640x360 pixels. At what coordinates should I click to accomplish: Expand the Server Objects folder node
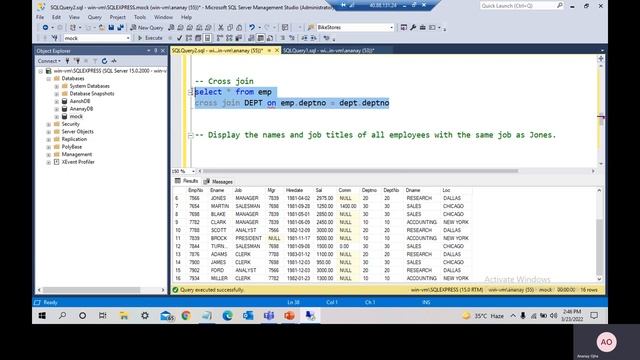tap(49, 132)
